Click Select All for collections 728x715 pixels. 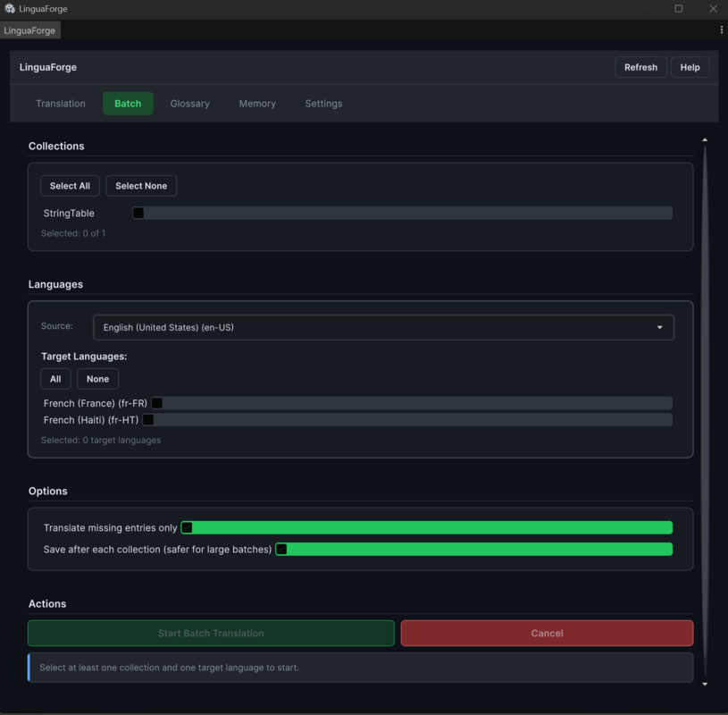69,185
